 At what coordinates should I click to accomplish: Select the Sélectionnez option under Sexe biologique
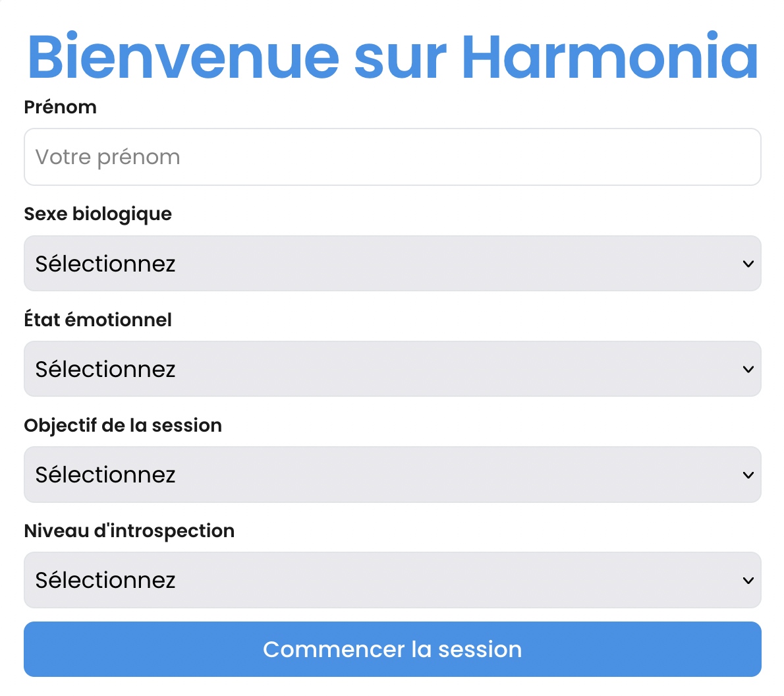point(105,263)
